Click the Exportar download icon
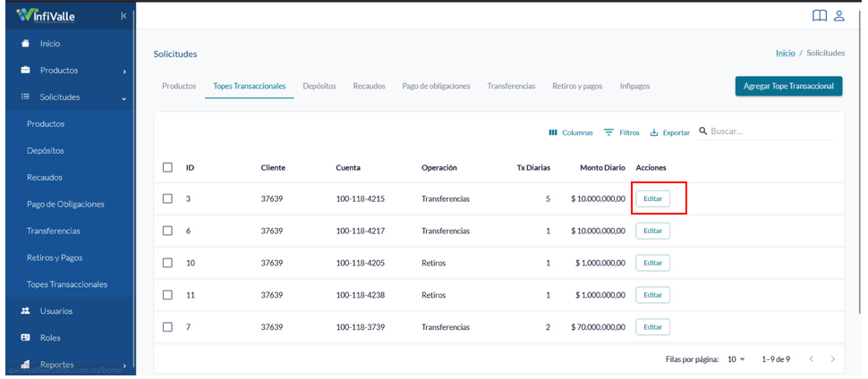868x379 pixels. [x=654, y=133]
